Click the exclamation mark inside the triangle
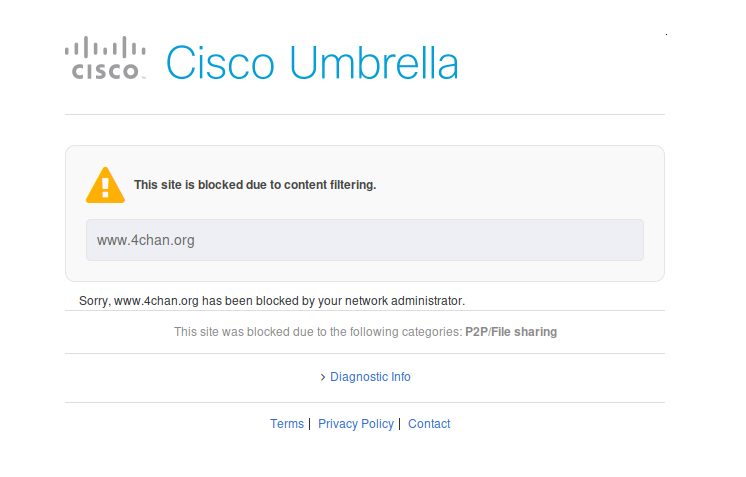The image size is (746, 477). 106,187
